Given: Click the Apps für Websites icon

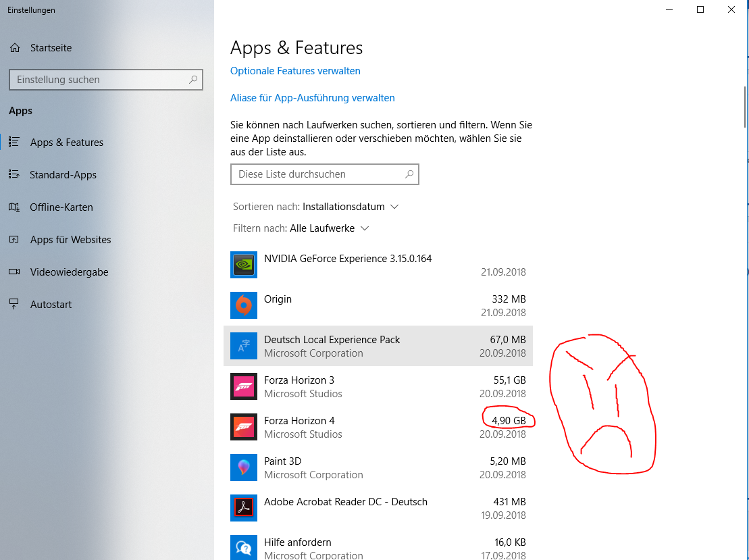Looking at the screenshot, I should 14,239.
